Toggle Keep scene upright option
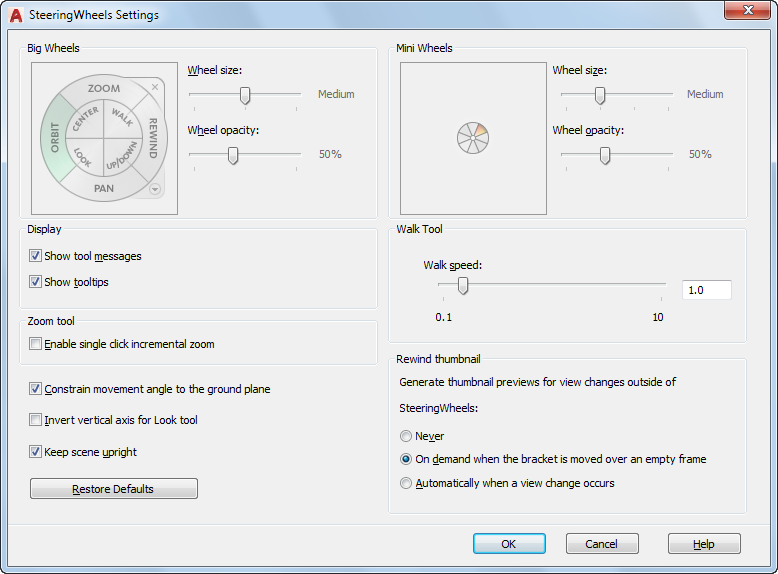778x574 pixels. (x=36, y=452)
